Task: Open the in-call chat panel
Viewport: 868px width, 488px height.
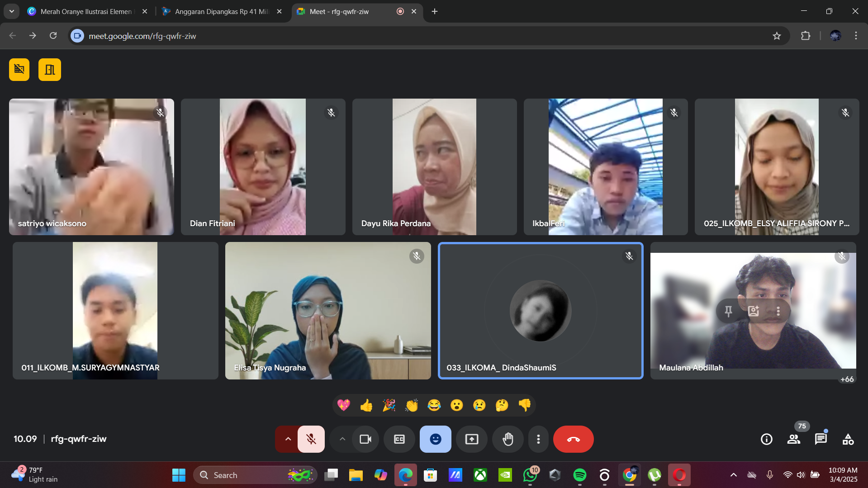Action: pos(821,439)
